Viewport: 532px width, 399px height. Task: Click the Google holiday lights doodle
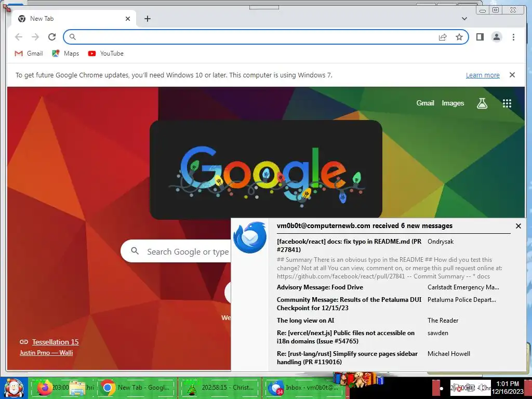point(266,170)
